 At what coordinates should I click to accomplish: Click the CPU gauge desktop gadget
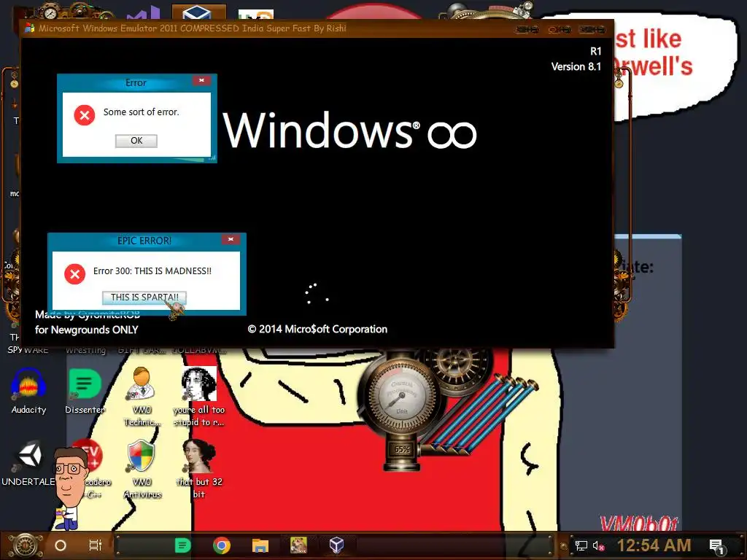(401, 397)
